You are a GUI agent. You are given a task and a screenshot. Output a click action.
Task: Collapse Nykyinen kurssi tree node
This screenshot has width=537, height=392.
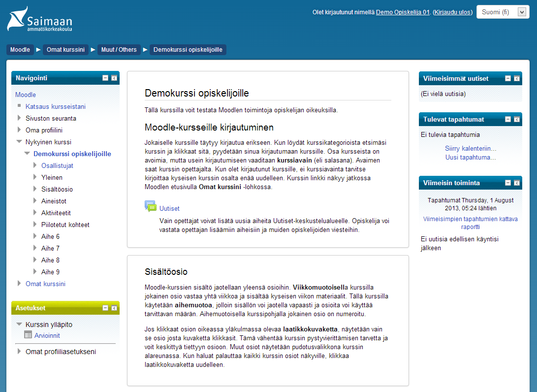pyautogui.click(x=19, y=141)
